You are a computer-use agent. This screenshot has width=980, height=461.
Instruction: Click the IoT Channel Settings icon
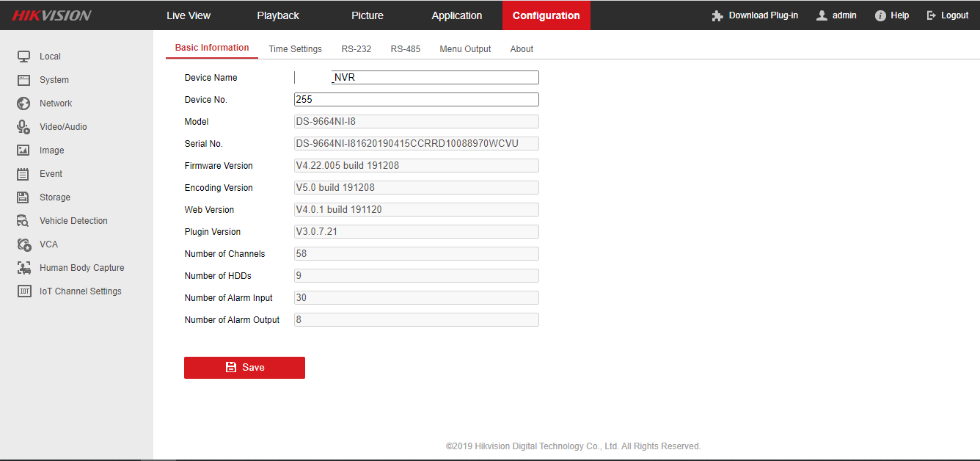click(23, 291)
